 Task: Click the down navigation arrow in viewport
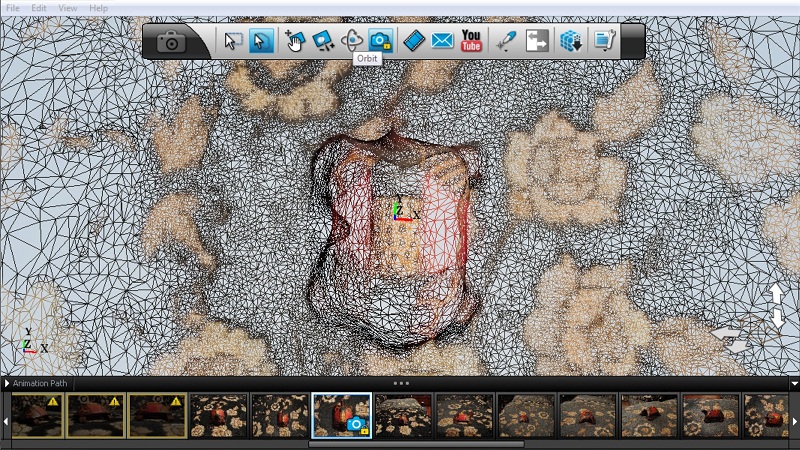coord(778,318)
